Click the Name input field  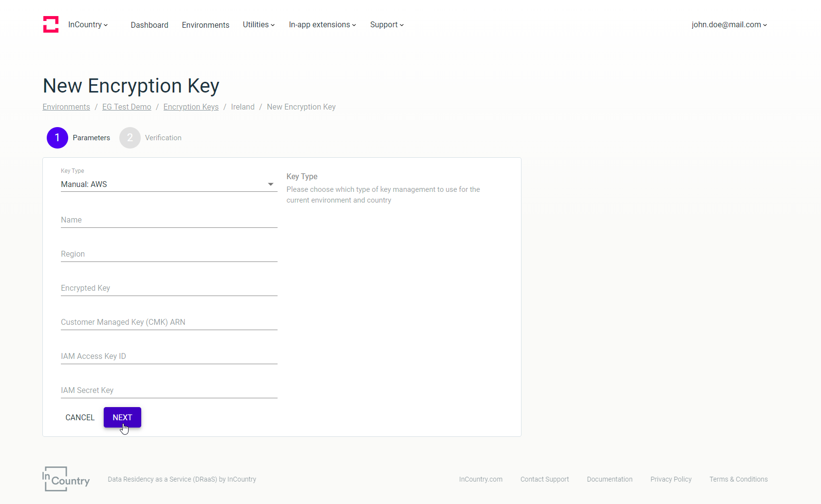pyautogui.click(x=168, y=220)
